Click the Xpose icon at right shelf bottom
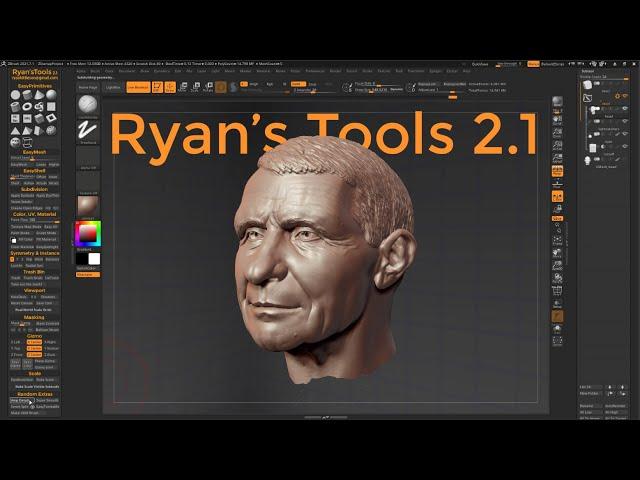 coord(557,341)
